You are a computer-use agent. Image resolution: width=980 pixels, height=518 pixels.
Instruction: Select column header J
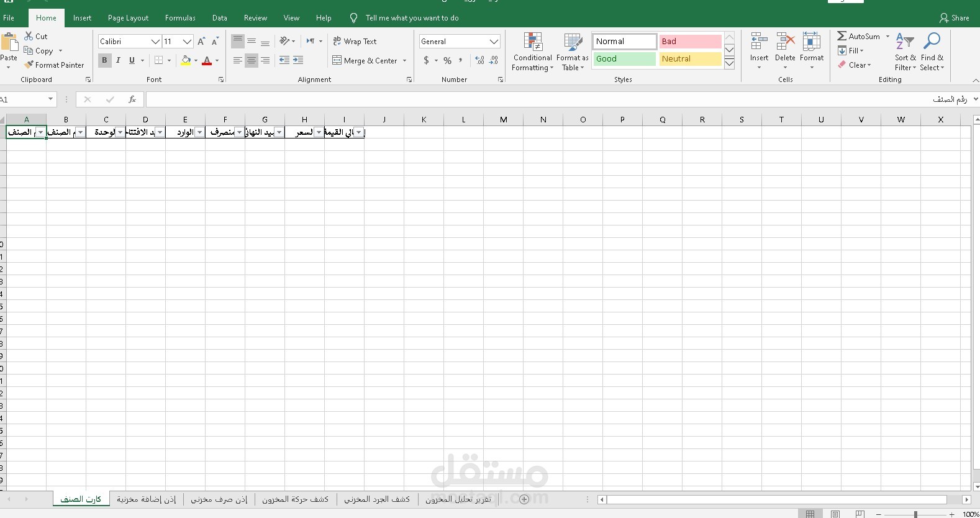[x=384, y=119]
